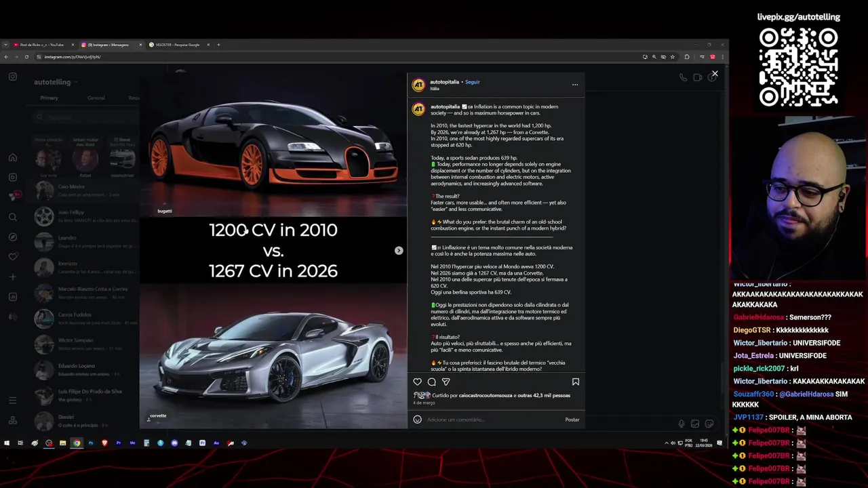Image resolution: width=868 pixels, height=488 pixels.
Task: Open browser extensions puzzle icon
Action: [x=687, y=57]
